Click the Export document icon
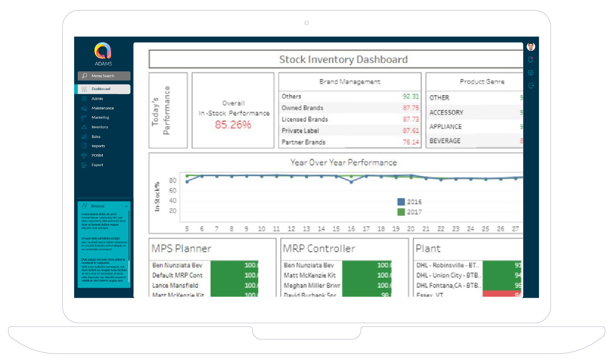 84,165
